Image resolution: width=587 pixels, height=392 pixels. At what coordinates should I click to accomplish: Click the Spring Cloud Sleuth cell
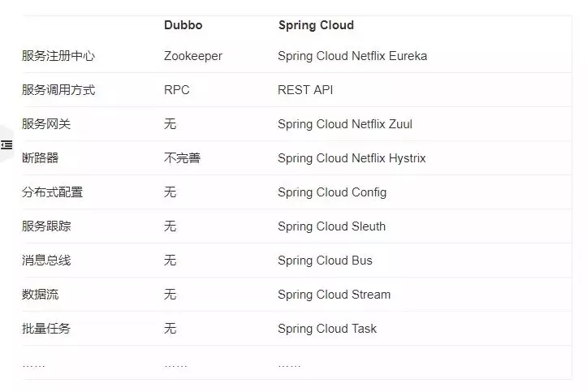331,226
